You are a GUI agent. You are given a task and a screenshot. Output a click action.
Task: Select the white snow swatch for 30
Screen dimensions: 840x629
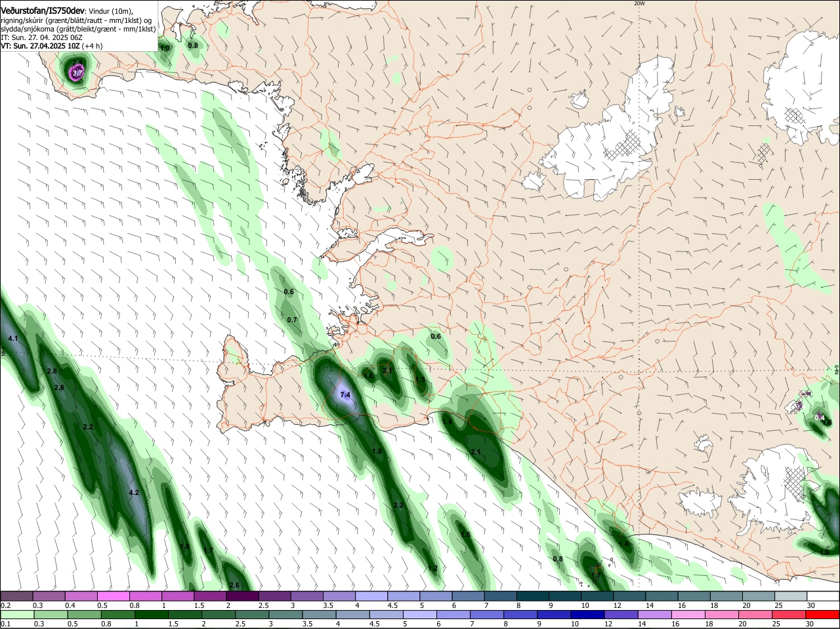[823, 596]
